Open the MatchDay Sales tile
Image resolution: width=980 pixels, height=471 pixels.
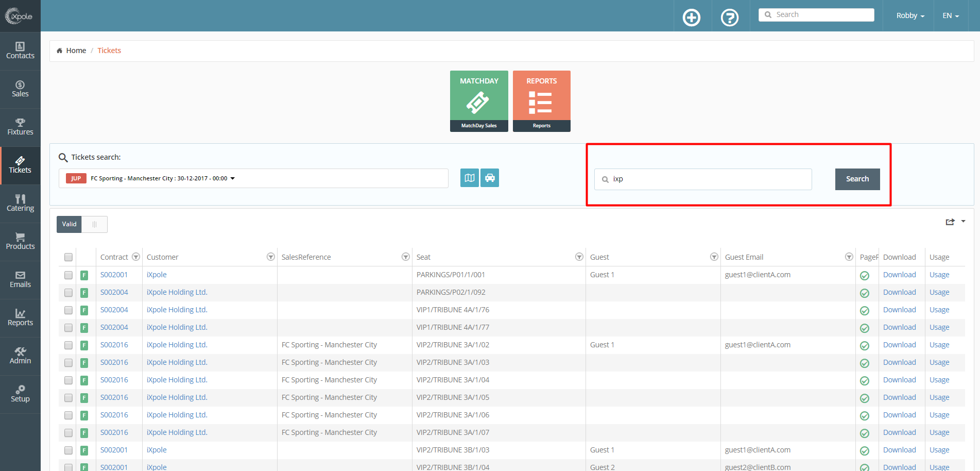[x=479, y=101]
